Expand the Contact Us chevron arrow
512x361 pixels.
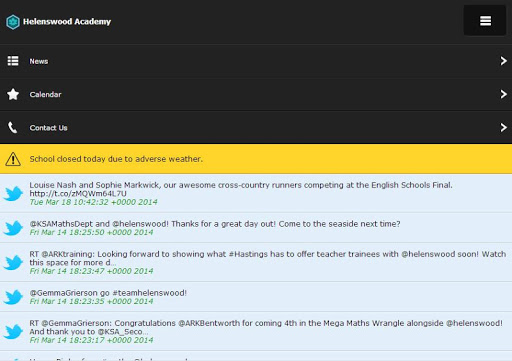[x=504, y=127]
